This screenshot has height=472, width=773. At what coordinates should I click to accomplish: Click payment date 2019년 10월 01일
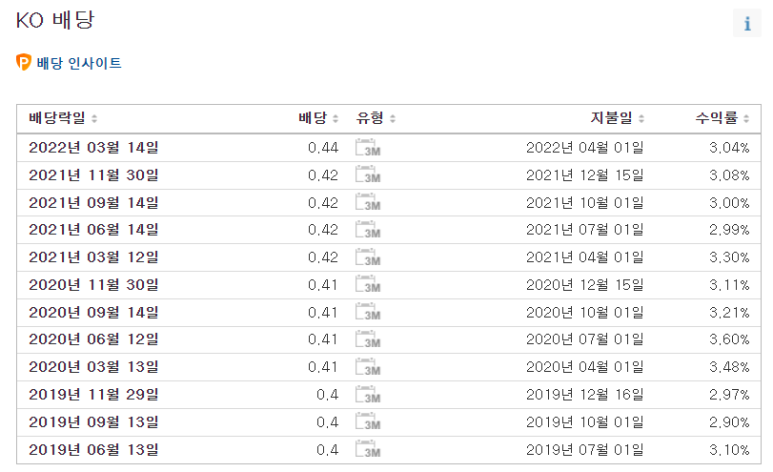585,422
